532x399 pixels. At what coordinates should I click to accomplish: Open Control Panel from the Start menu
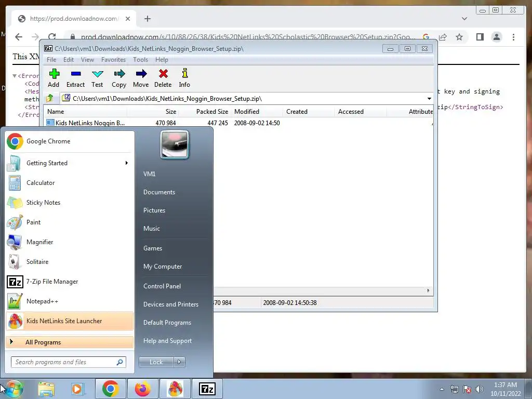pyautogui.click(x=162, y=286)
